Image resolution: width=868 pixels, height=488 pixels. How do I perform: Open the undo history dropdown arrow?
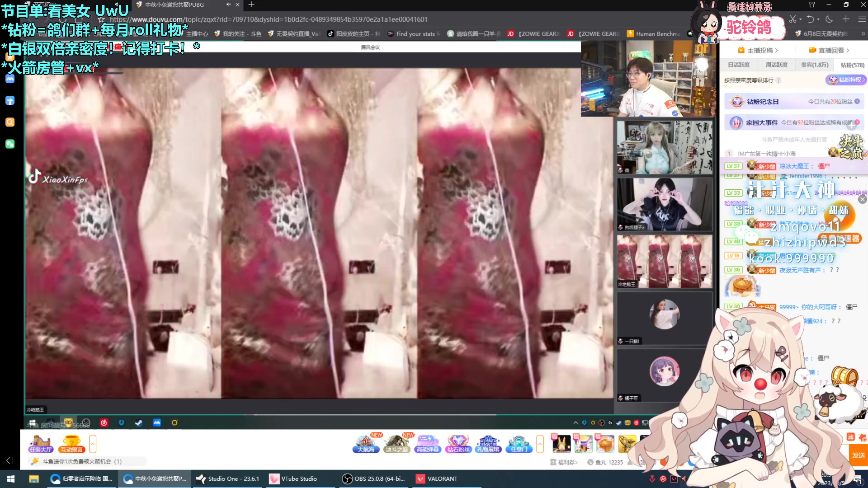coord(818,19)
